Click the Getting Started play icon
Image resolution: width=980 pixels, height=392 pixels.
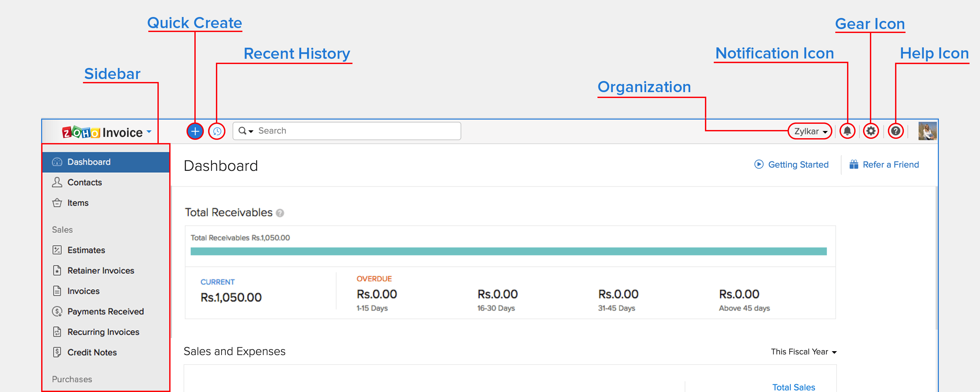(759, 164)
